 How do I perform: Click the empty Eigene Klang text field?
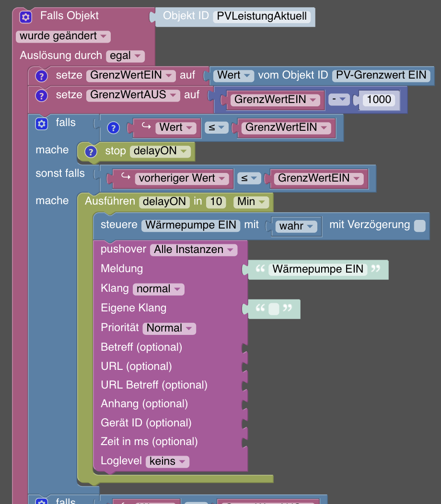tap(274, 309)
